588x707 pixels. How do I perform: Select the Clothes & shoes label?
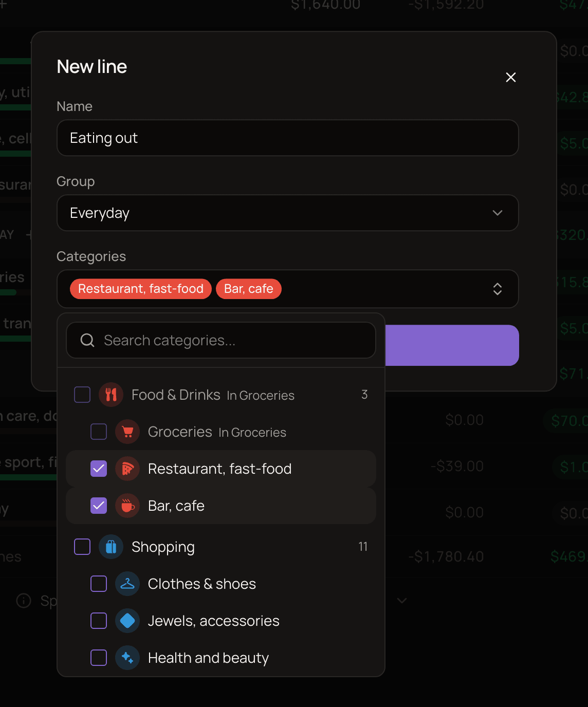pyautogui.click(x=202, y=584)
